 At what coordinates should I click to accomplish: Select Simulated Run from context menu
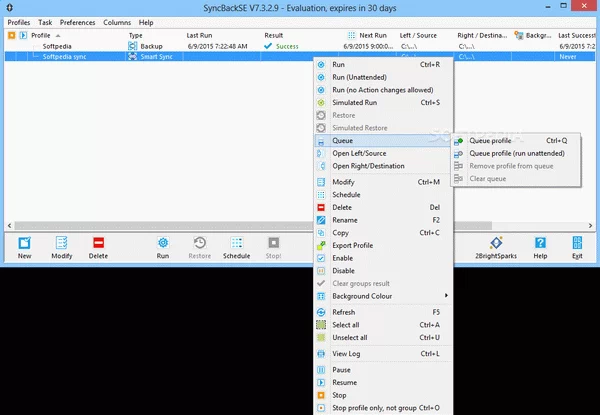coord(354,102)
